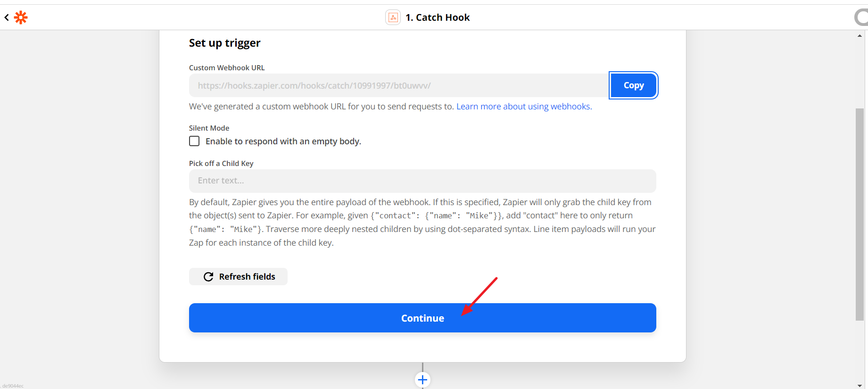
Task: Go back using the left chevron arrow
Action: 7,17
